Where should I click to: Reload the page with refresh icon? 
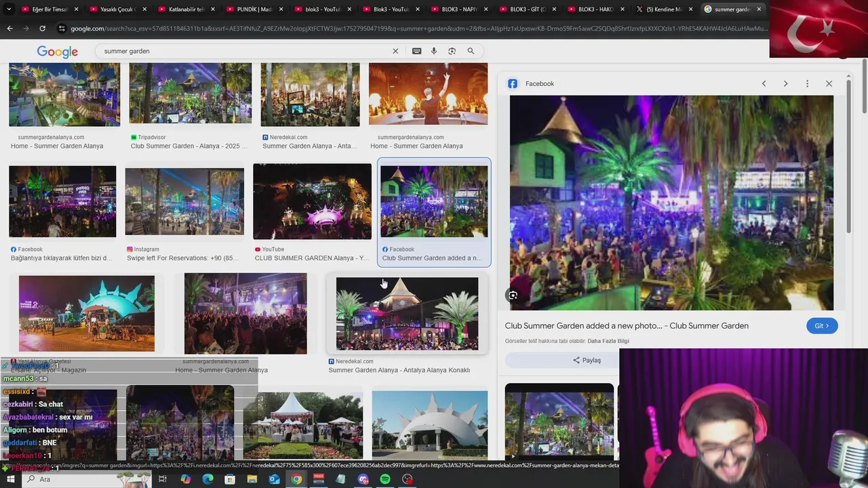click(x=42, y=28)
